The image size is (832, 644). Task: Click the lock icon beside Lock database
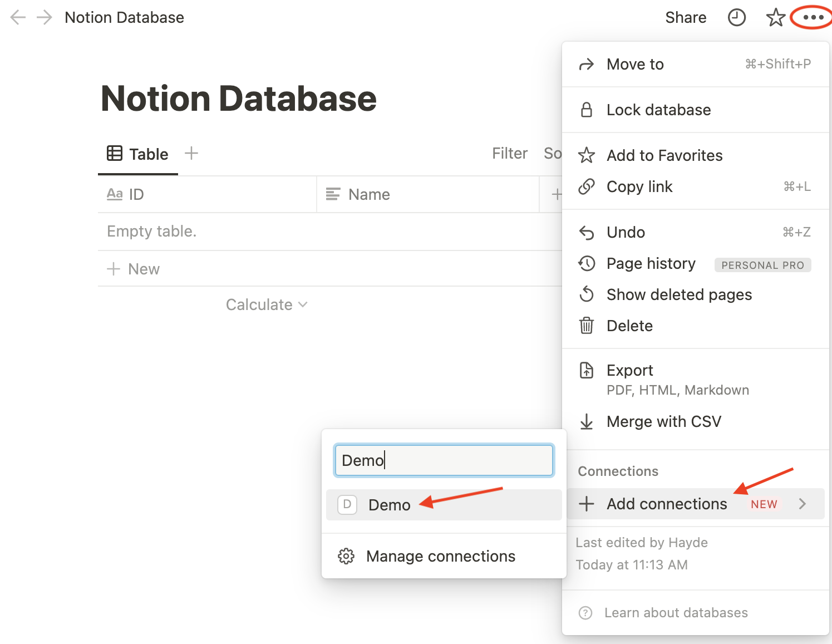[587, 110]
